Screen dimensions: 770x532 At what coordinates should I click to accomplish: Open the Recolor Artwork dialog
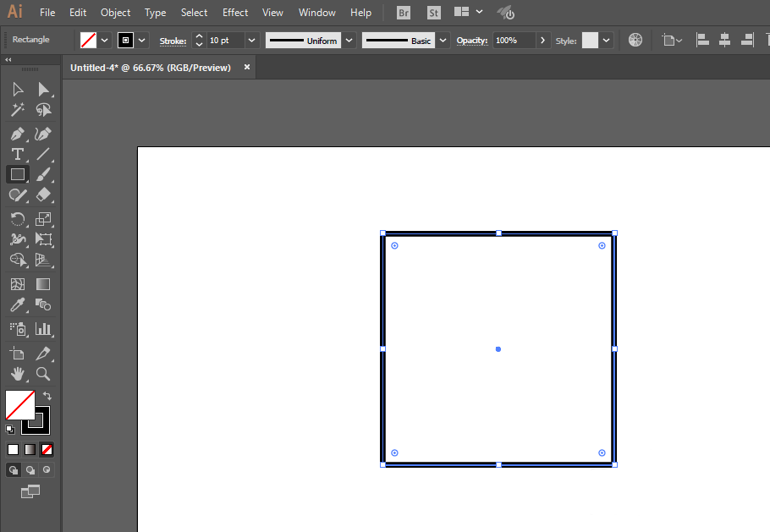click(x=635, y=39)
